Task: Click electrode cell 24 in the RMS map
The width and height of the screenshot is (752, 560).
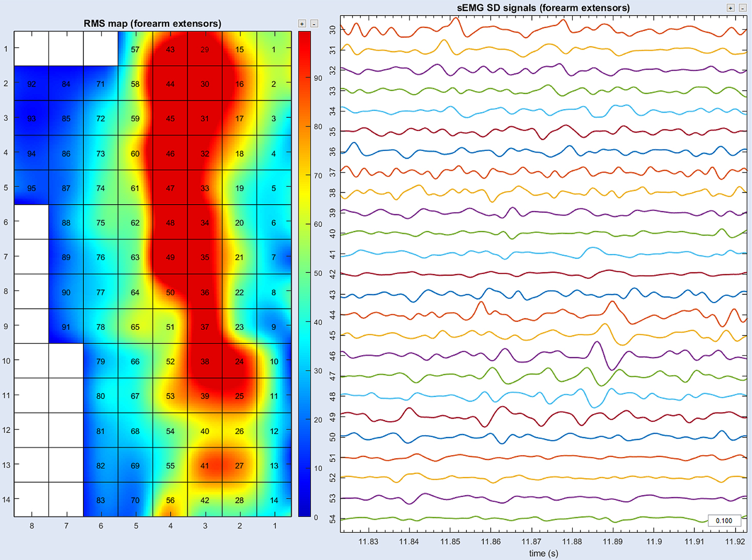Action: pyautogui.click(x=240, y=361)
